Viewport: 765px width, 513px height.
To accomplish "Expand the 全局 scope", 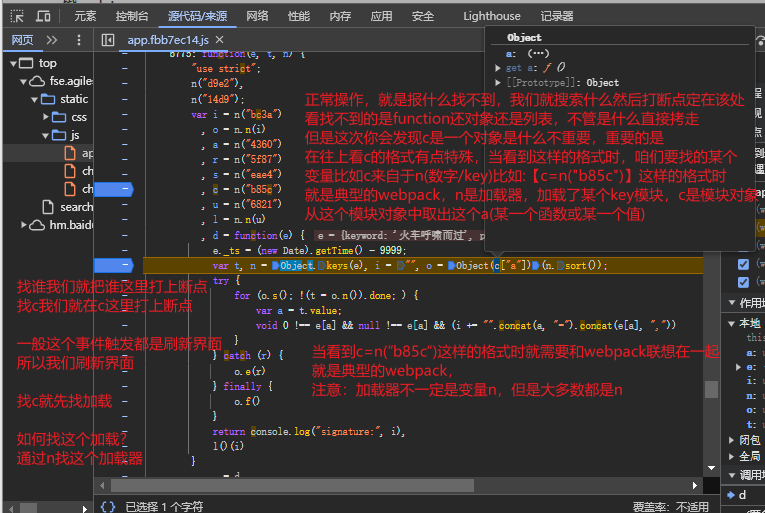I will pyautogui.click(x=731, y=457).
